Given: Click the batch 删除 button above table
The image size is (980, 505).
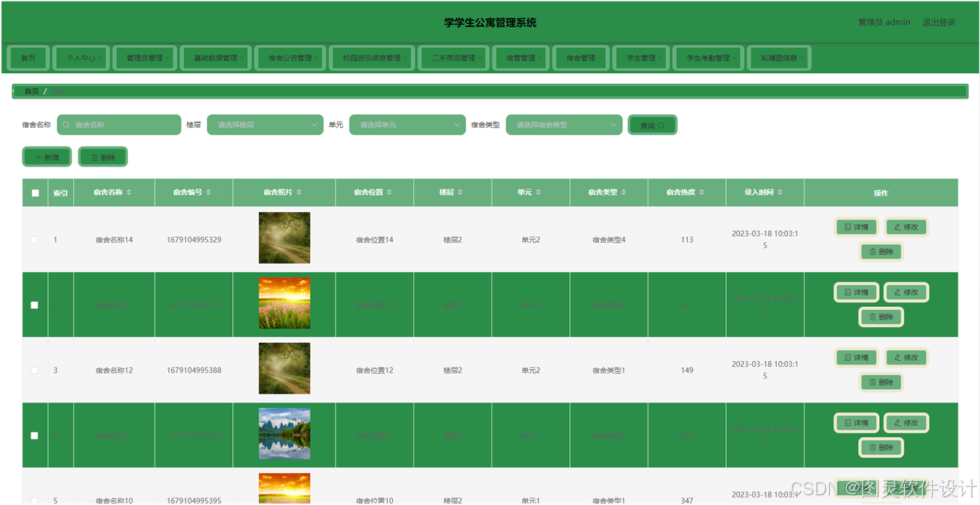Looking at the screenshot, I should coord(103,158).
